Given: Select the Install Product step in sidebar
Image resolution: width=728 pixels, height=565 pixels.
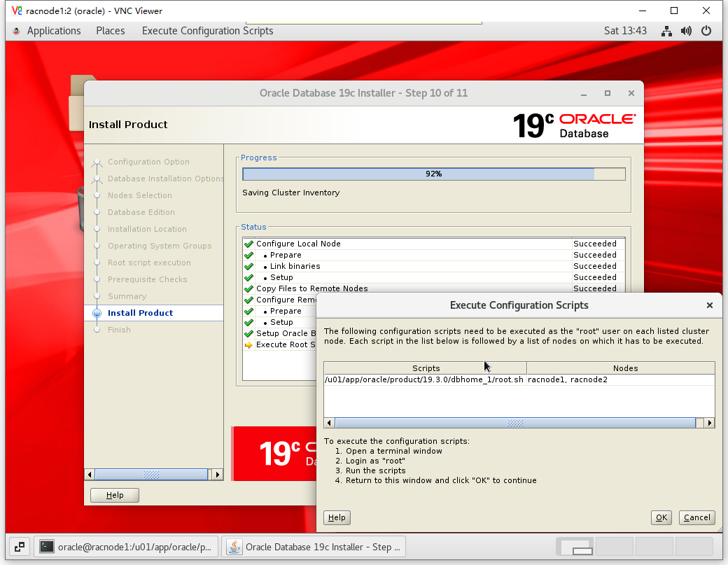Looking at the screenshot, I should 140,313.
